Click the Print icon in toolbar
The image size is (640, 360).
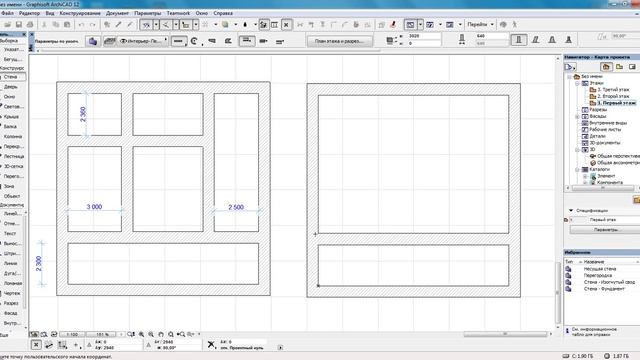click(30, 24)
